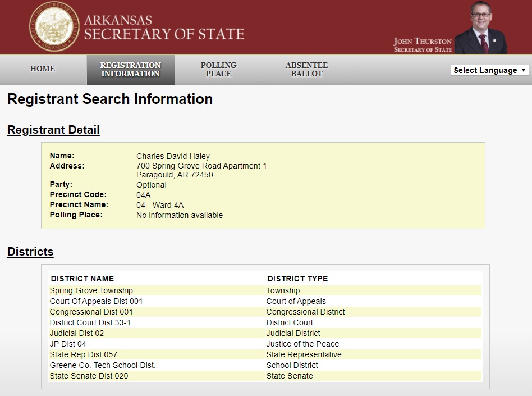The width and height of the screenshot is (532, 396).
Task: Click the Precinct Name: field label
Action: click(79, 204)
